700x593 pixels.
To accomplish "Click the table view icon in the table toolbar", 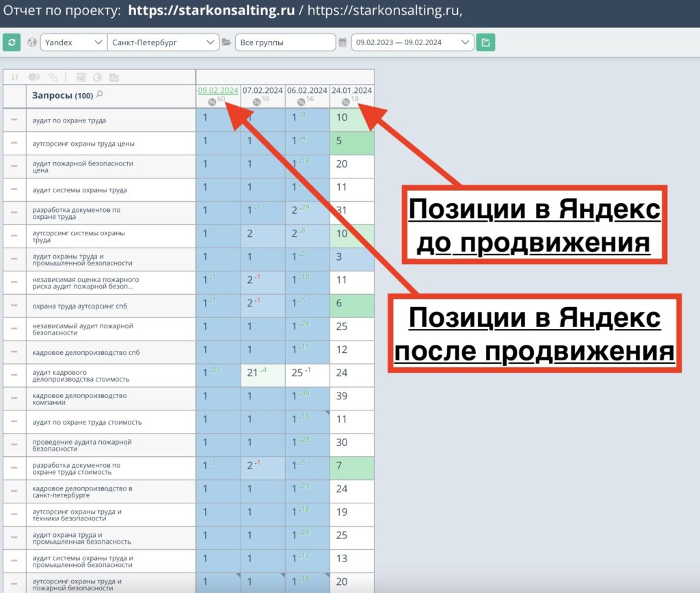I will (81, 77).
